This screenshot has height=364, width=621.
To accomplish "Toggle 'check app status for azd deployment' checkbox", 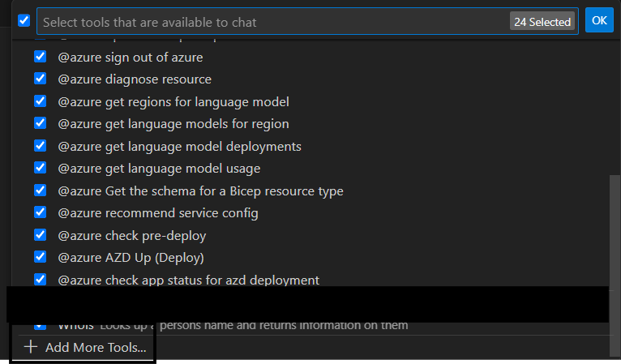I will coord(40,279).
